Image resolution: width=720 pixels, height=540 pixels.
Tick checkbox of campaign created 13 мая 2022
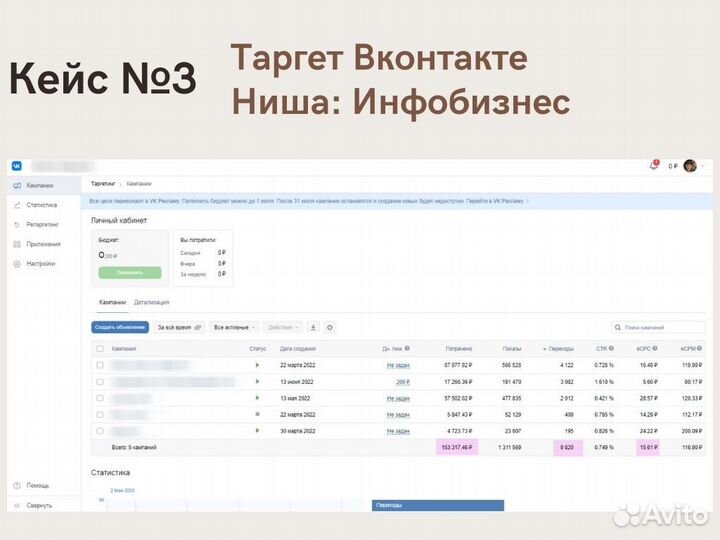(100, 398)
